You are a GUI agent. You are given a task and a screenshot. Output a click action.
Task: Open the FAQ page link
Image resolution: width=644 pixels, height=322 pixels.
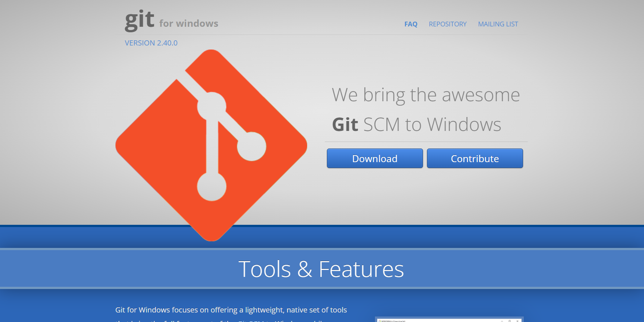click(411, 24)
